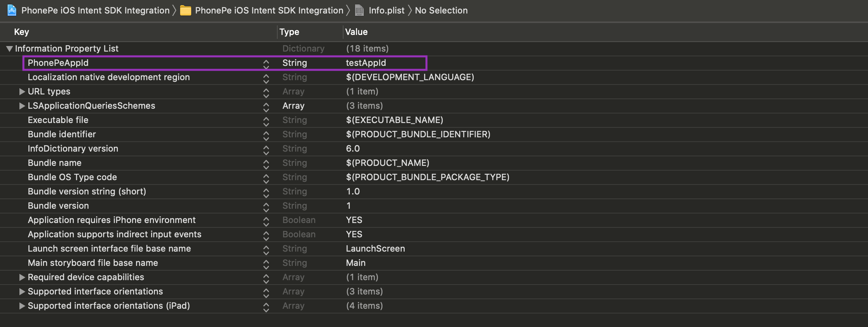This screenshot has width=868, height=327.
Task: Select Info.plist in the breadcrumb path
Action: (x=386, y=10)
